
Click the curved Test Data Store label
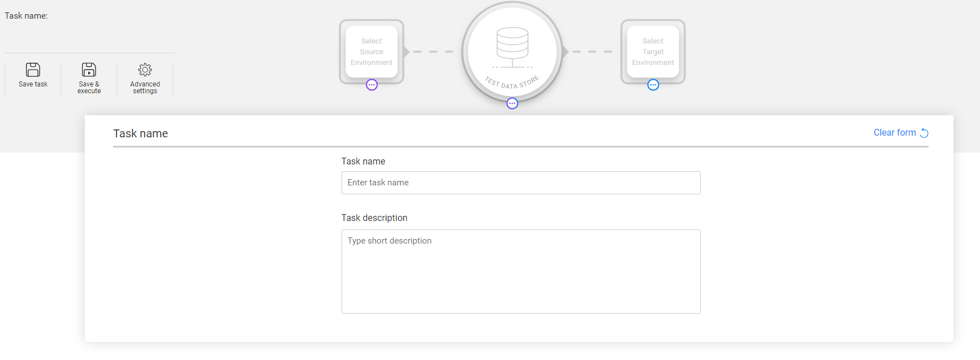tap(512, 83)
